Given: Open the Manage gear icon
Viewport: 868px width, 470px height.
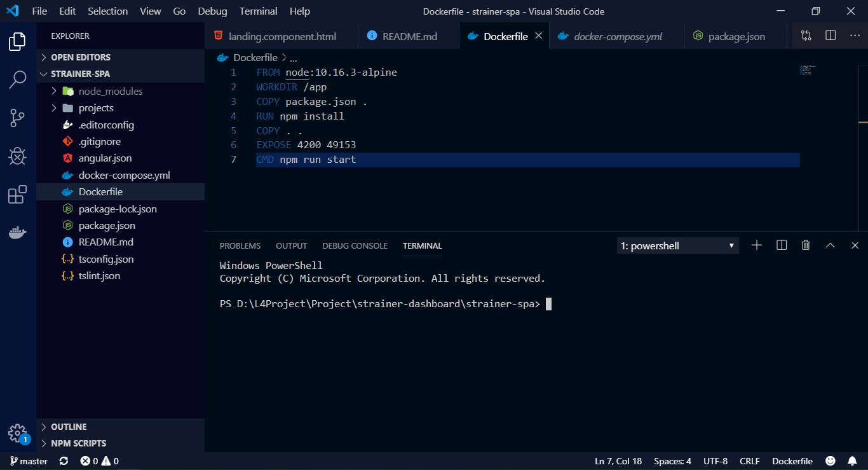Looking at the screenshot, I should (17, 433).
